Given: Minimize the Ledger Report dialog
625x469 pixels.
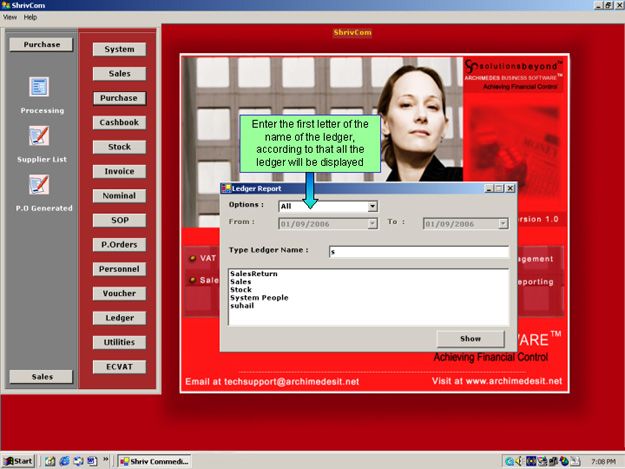Looking at the screenshot, I should [x=489, y=188].
